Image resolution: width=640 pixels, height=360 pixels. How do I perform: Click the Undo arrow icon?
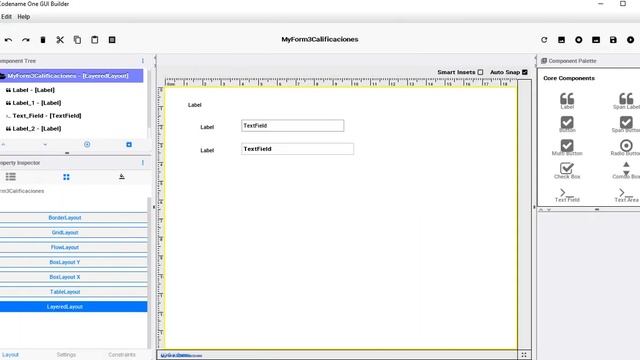[x=8, y=40]
